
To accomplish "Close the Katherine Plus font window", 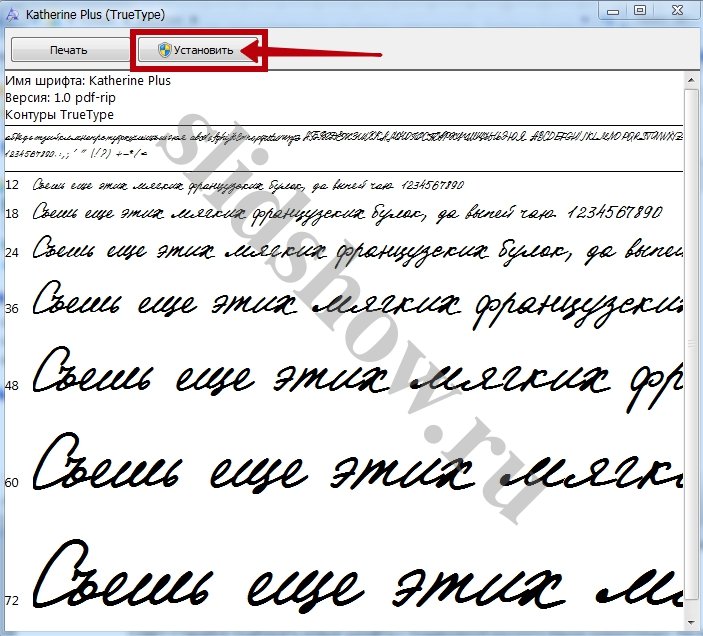I will point(676,10).
